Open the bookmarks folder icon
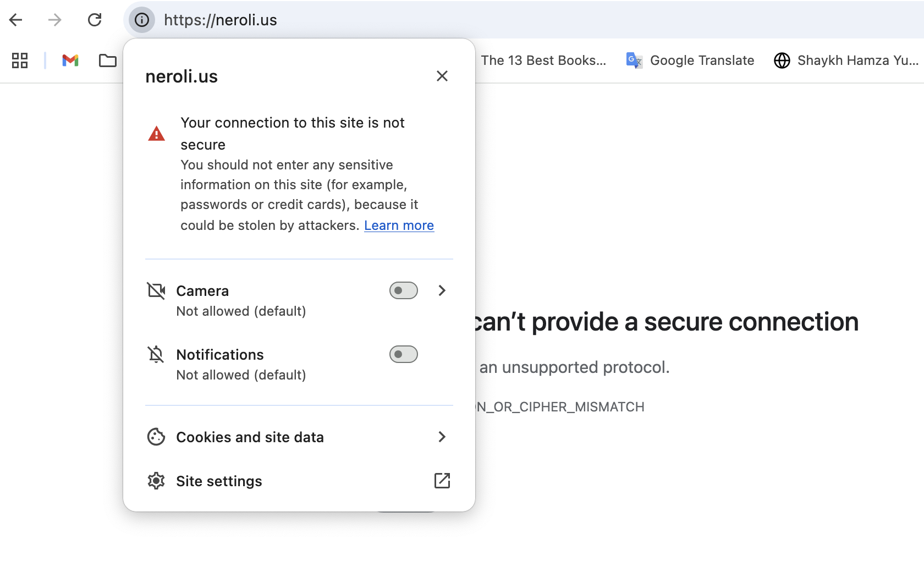Screen dimensions: 924x561 (107, 61)
